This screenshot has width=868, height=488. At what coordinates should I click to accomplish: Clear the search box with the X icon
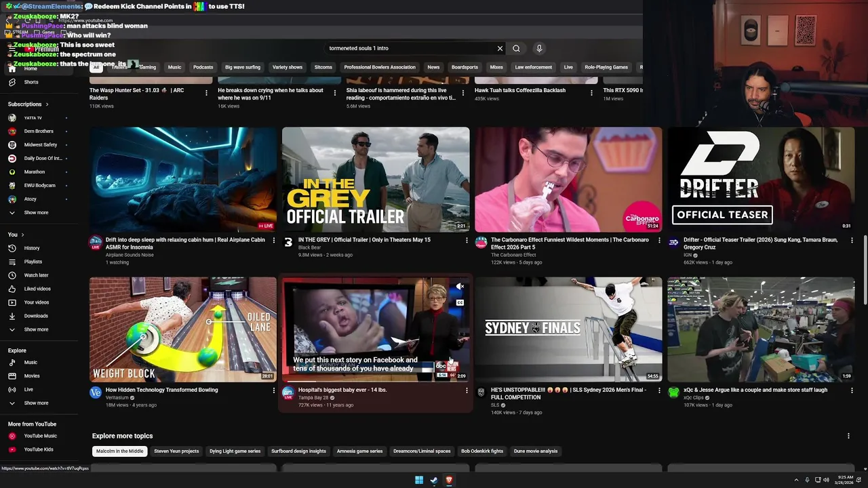pos(500,48)
